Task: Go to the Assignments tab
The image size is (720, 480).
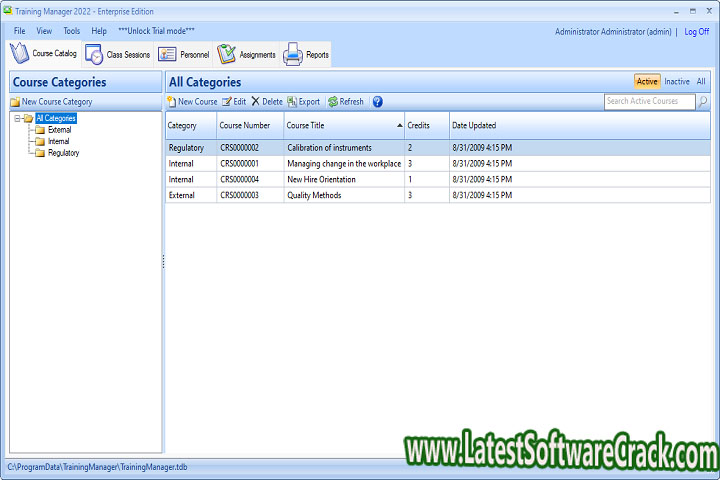Action: point(246,55)
